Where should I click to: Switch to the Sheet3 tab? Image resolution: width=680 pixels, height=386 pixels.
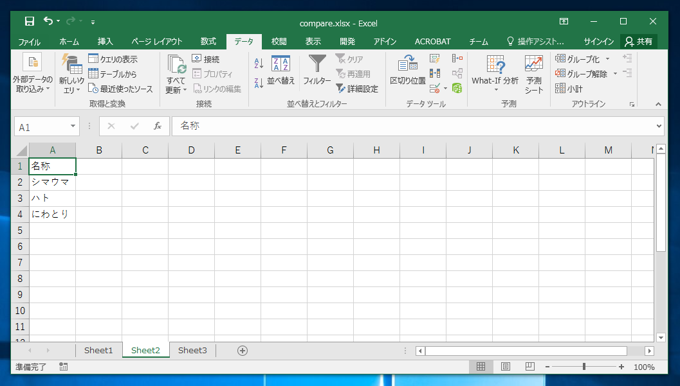tap(193, 350)
